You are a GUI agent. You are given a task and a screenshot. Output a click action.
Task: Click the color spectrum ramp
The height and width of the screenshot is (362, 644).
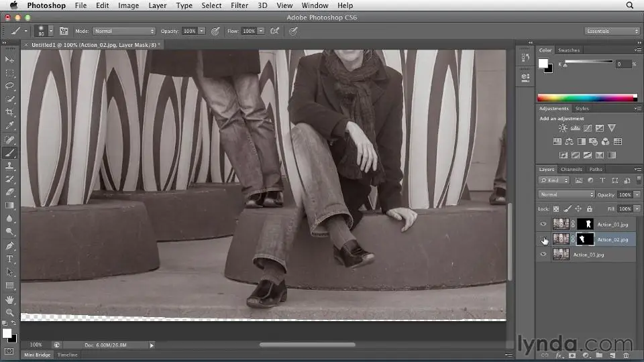click(586, 98)
